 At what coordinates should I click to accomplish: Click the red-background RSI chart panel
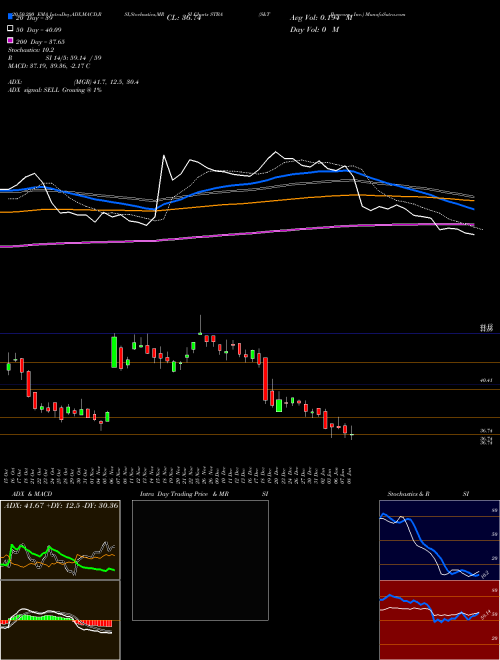tap(439, 620)
